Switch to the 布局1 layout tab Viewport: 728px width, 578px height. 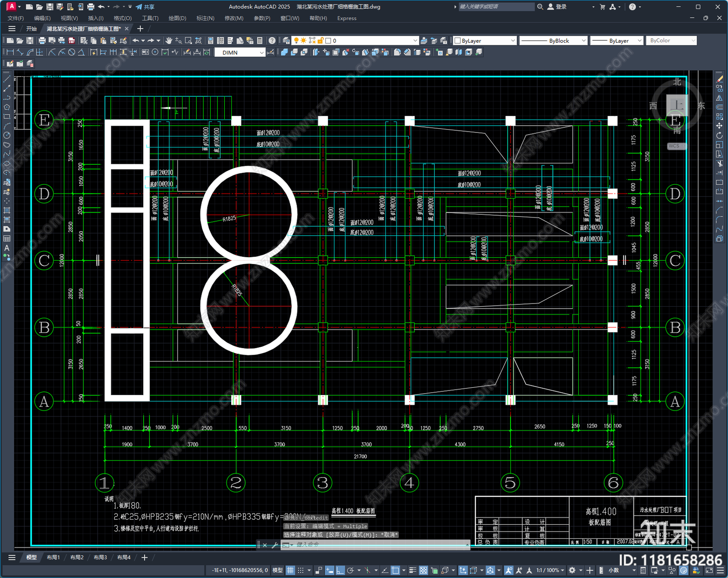pyautogui.click(x=53, y=558)
